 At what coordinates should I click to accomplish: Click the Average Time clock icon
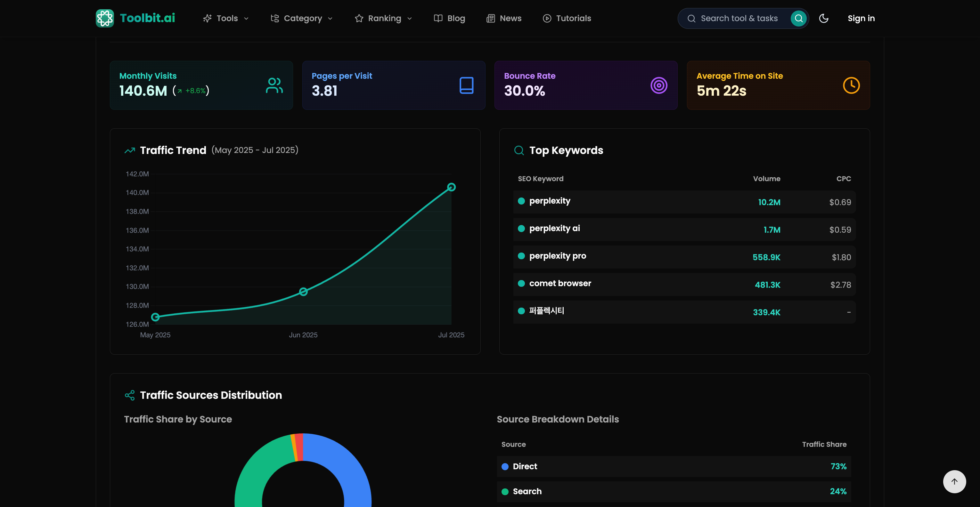tap(851, 85)
